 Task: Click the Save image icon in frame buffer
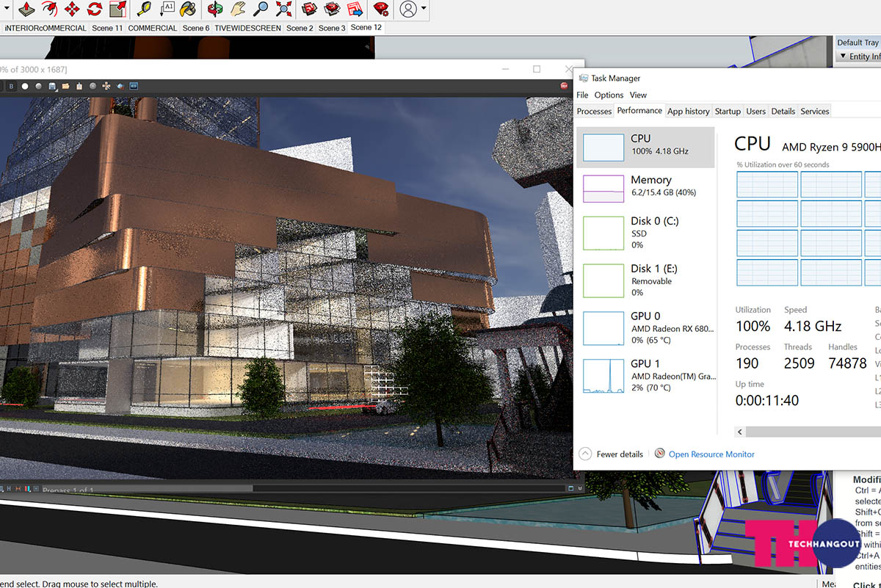coord(52,86)
